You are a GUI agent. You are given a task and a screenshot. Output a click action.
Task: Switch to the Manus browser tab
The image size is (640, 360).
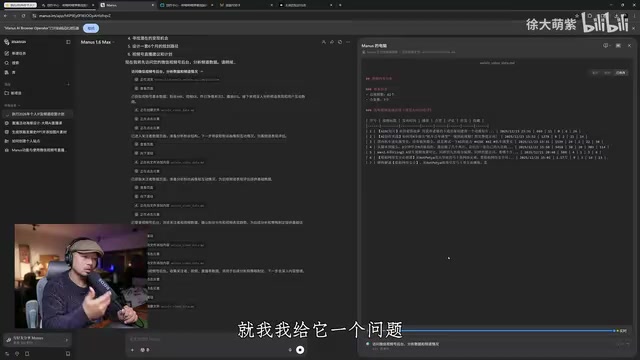[127, 5]
